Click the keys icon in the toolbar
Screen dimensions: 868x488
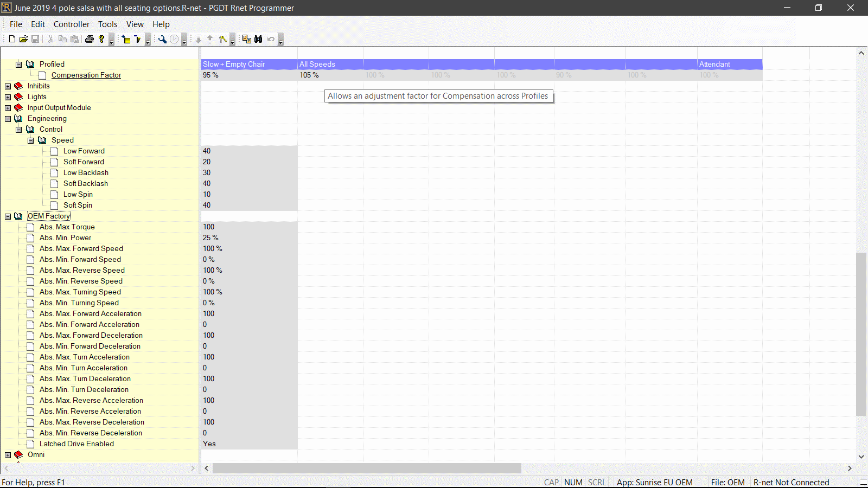click(222, 39)
